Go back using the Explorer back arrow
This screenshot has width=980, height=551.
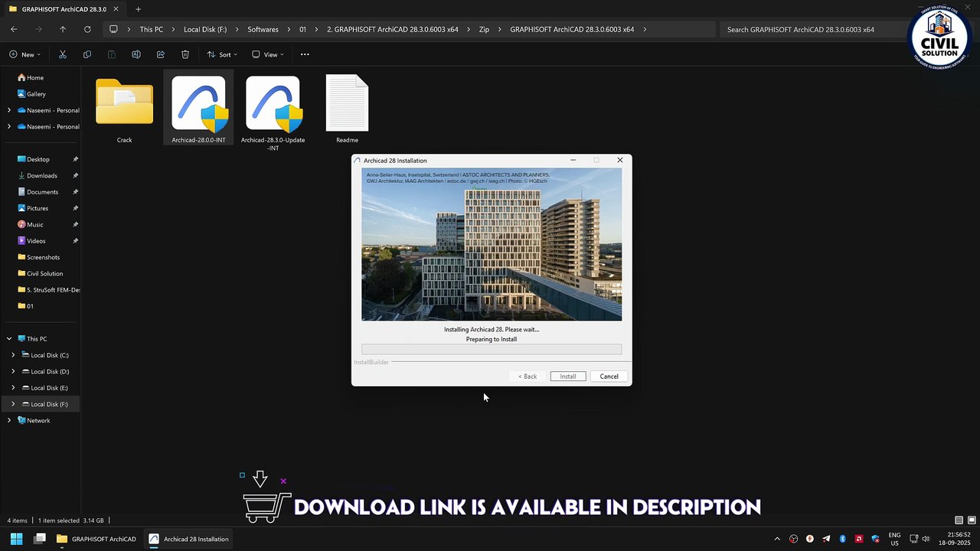14,29
